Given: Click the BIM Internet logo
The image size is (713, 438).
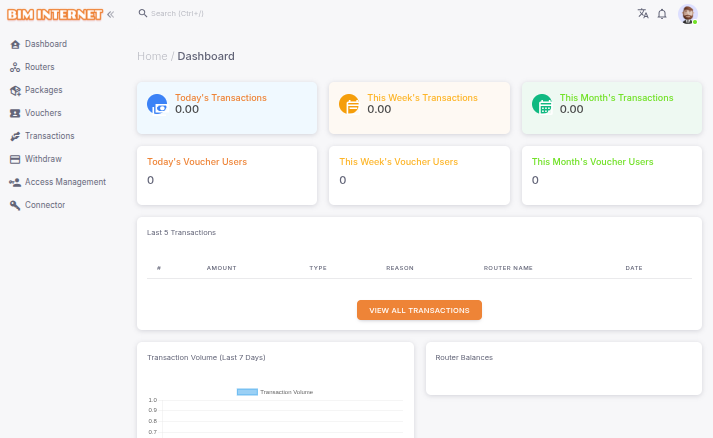Looking at the screenshot, I should (54, 14).
